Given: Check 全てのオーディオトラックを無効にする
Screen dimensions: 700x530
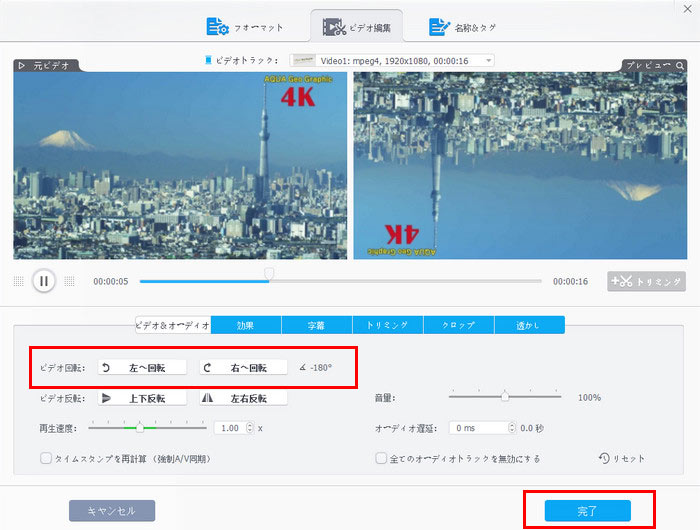Looking at the screenshot, I should (381, 459).
